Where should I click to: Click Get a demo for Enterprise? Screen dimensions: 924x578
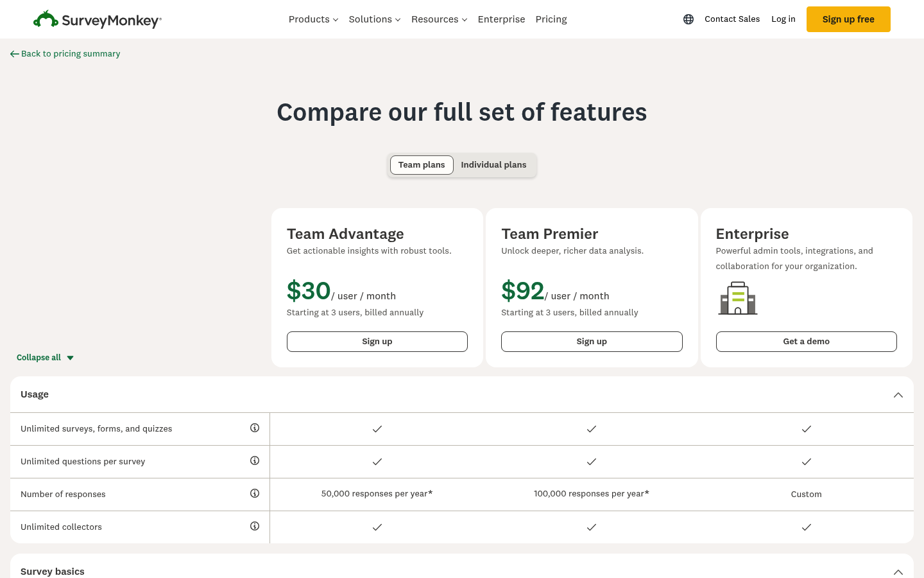pyautogui.click(x=807, y=342)
